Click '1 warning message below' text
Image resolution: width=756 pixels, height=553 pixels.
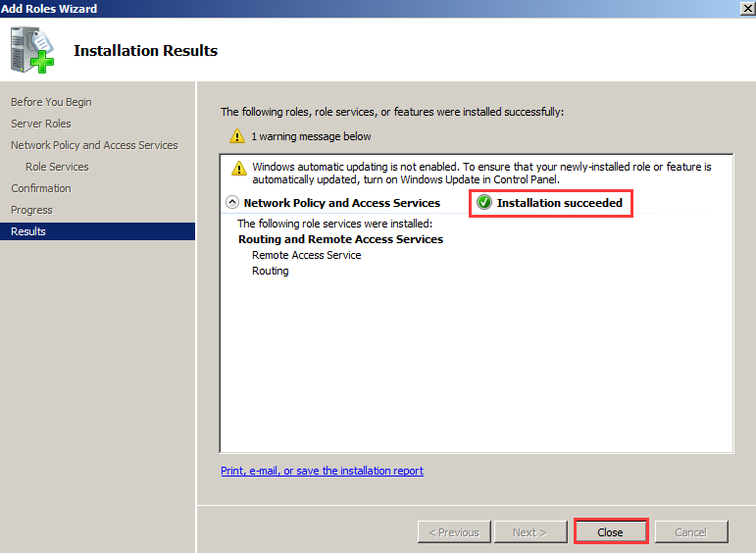click(311, 136)
